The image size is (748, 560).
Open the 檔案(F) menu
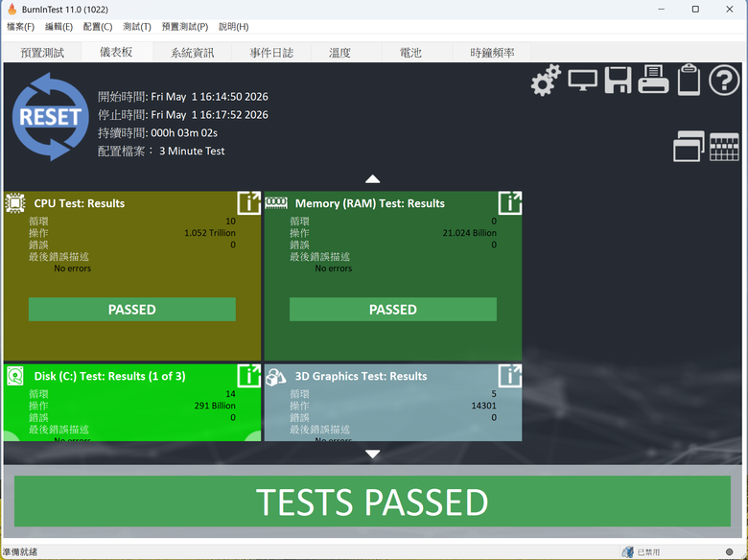(20, 27)
